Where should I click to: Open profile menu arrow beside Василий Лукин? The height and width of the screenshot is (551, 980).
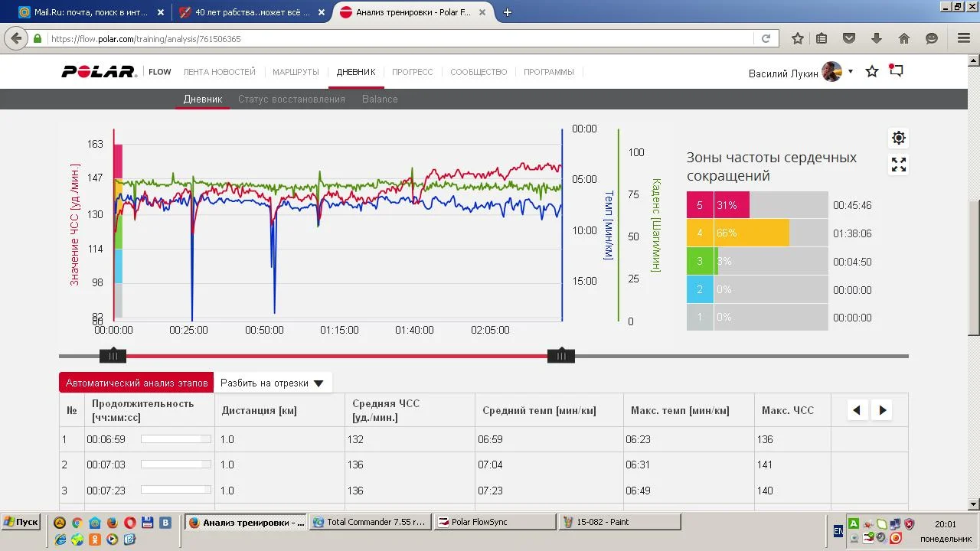[x=851, y=72]
